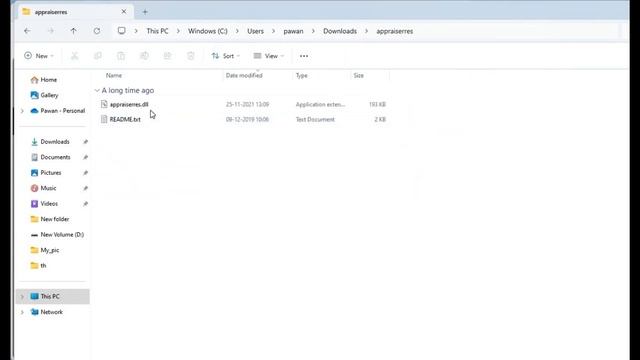640x360 pixels.
Task: Click the appraiserres.dll file icon
Action: pos(104,104)
